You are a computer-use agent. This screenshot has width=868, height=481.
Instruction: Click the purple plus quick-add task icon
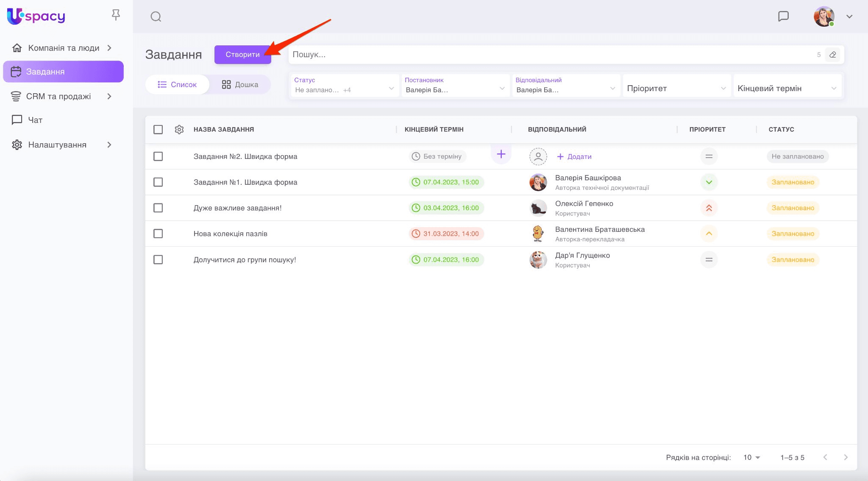click(501, 154)
